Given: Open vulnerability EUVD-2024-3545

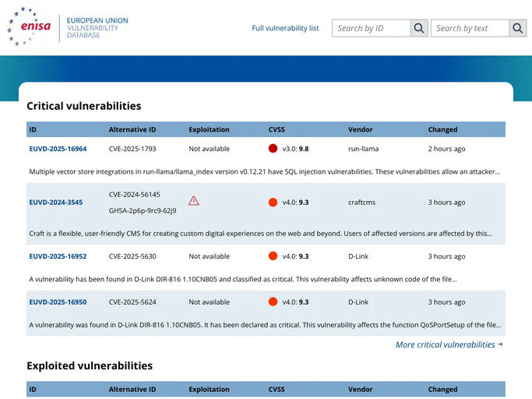Looking at the screenshot, I should 56,203.
